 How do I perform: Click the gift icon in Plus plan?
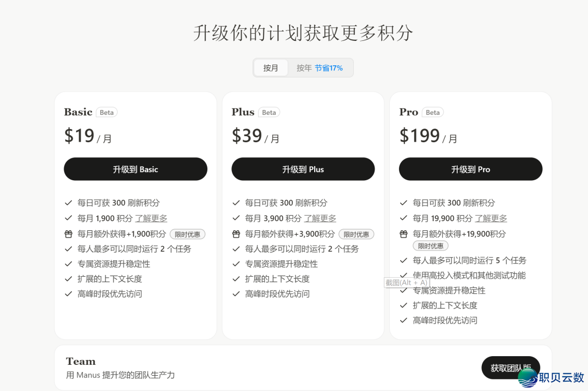236,234
